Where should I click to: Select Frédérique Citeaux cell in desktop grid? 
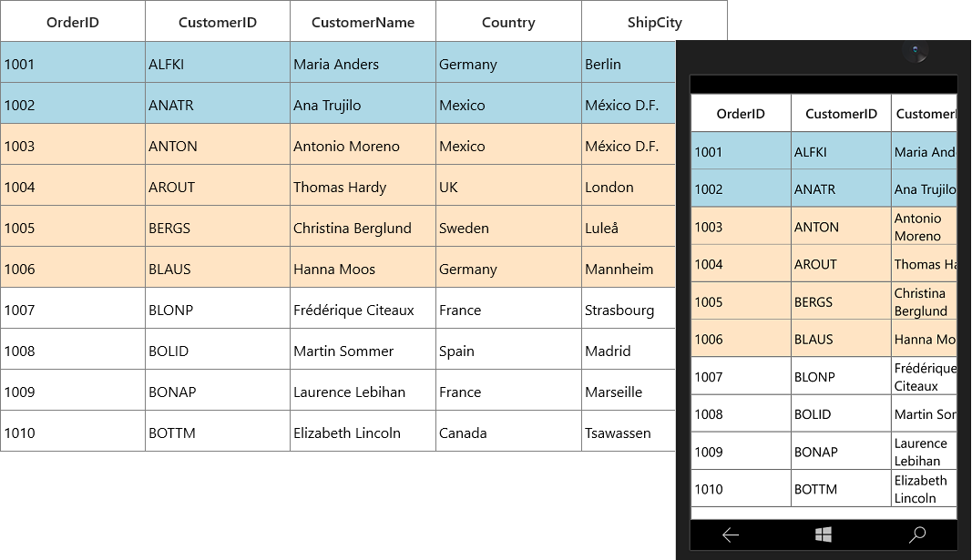coord(363,308)
